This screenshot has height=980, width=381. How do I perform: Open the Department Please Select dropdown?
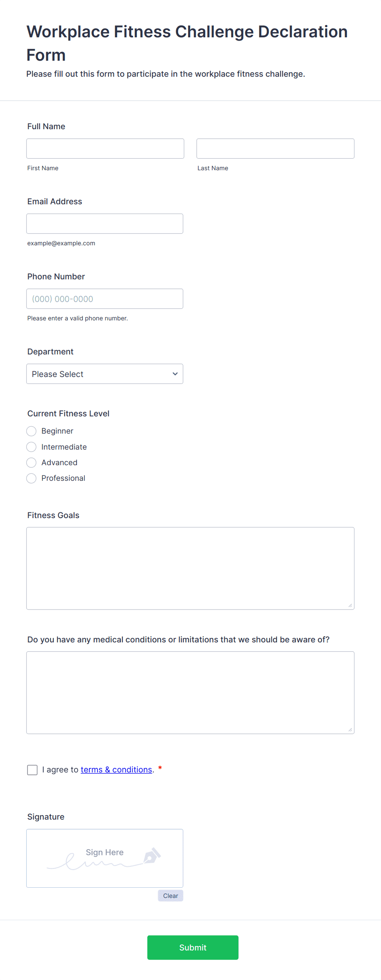coord(105,374)
